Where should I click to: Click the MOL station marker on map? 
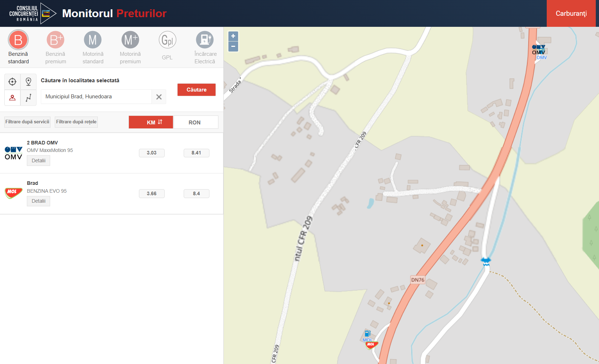tap(371, 345)
